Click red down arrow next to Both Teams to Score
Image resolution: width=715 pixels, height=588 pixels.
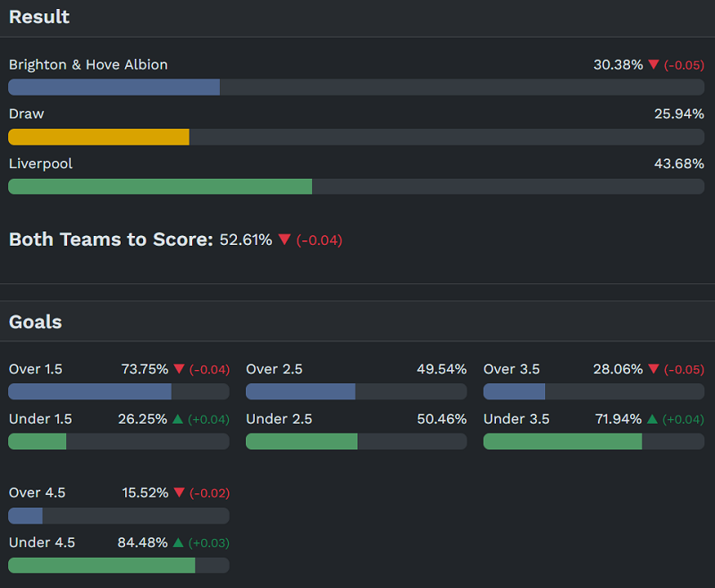click(284, 239)
